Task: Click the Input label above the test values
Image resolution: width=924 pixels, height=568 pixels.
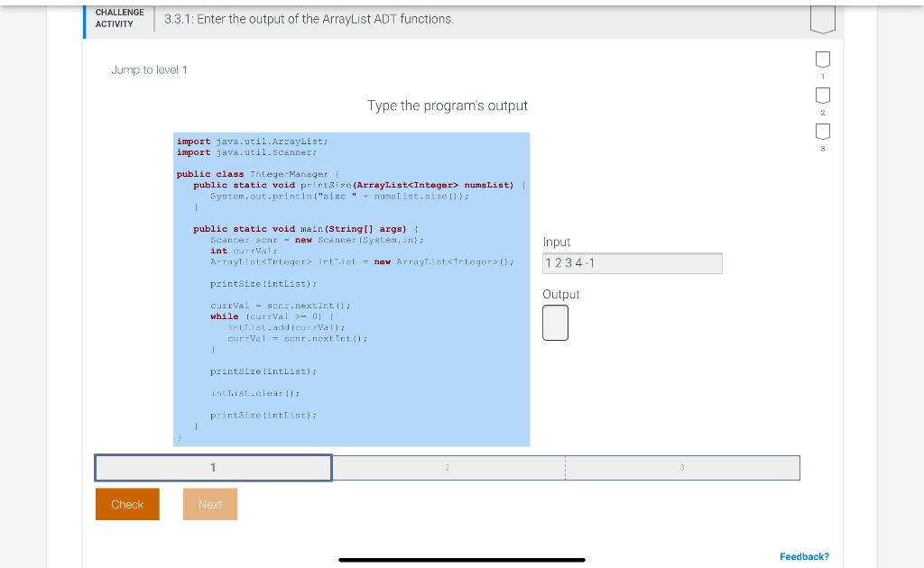Action: 556,242
